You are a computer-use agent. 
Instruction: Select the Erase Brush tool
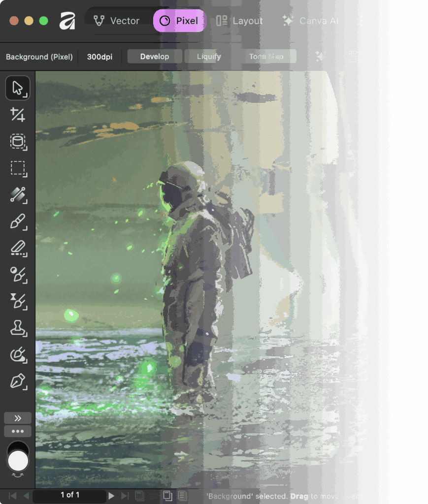tap(18, 248)
